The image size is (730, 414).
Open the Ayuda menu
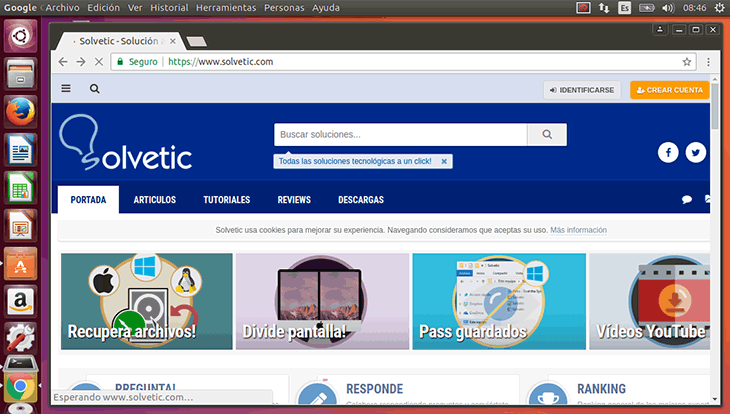tap(326, 8)
